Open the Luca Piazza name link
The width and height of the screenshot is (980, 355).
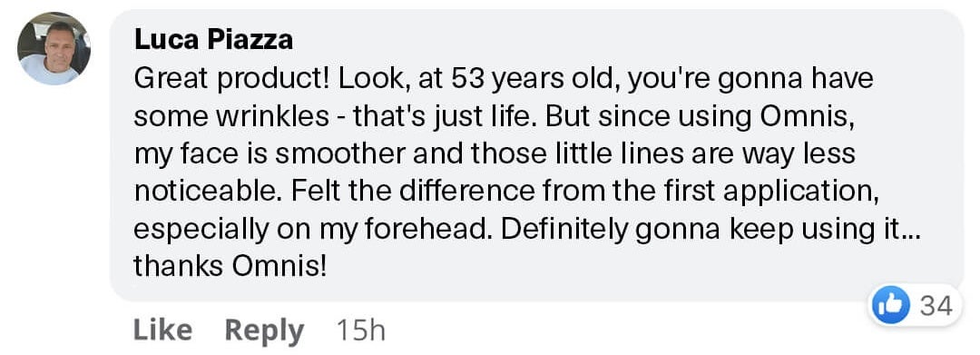click(x=213, y=40)
